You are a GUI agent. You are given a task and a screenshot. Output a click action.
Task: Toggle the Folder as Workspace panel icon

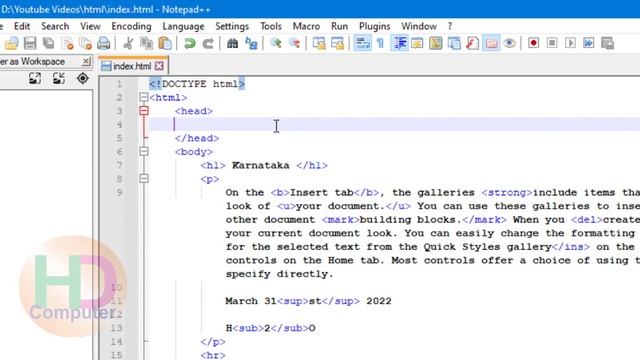pos(491,43)
